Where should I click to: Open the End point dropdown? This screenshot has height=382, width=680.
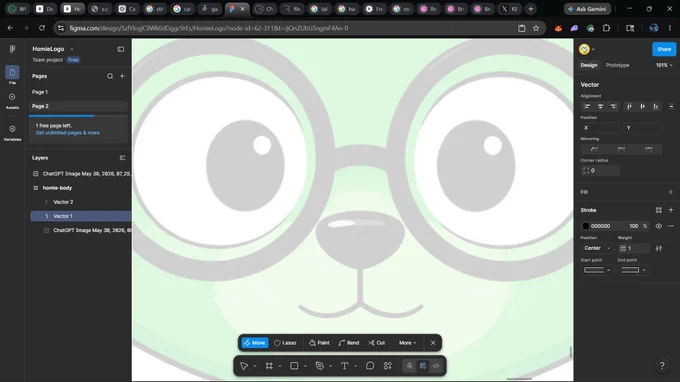coord(634,270)
